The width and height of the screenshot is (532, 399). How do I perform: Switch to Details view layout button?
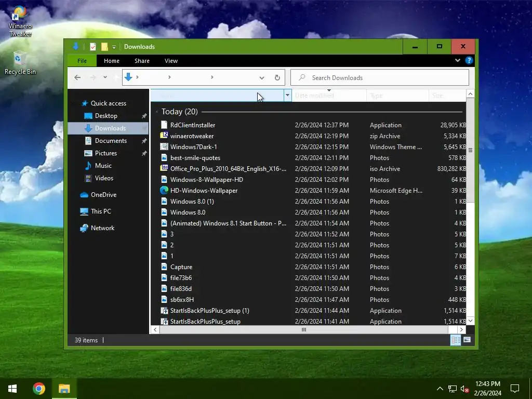[x=456, y=340]
